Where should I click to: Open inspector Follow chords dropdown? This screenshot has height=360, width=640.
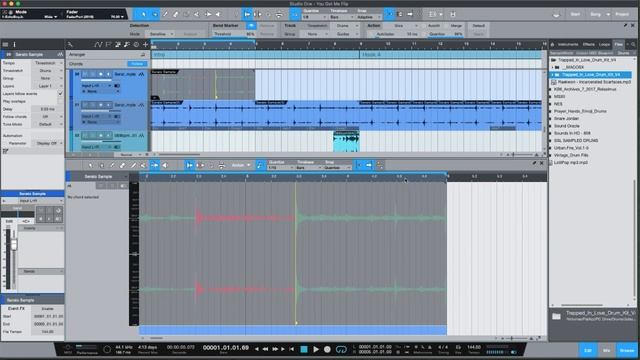pos(48,116)
